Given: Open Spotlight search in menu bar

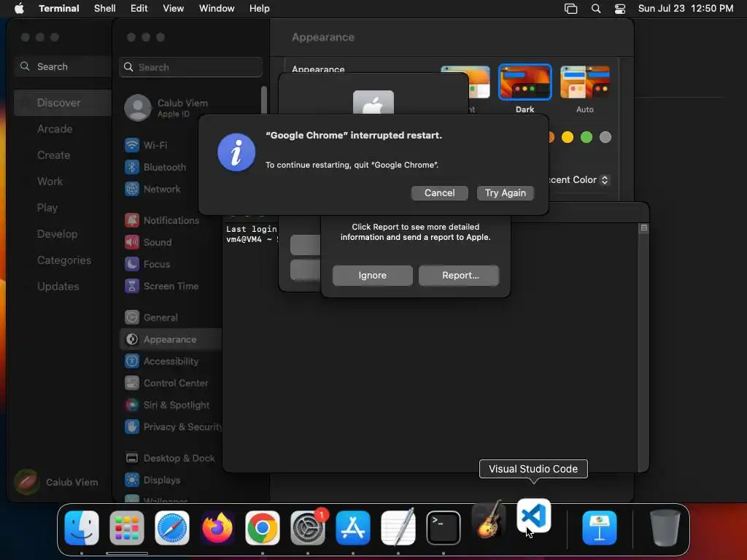Looking at the screenshot, I should pos(596,9).
